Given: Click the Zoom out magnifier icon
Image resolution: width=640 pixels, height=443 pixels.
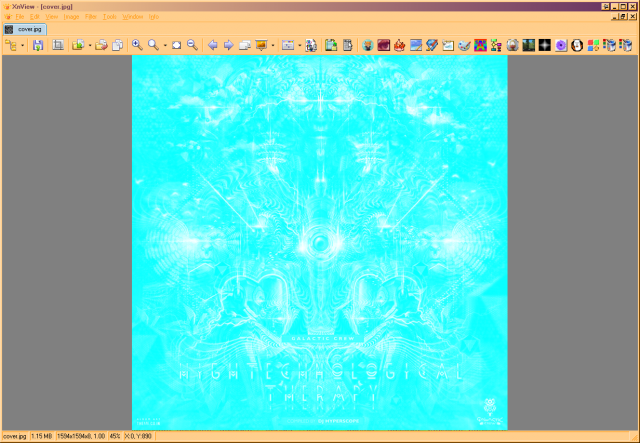Looking at the screenshot, I should (x=192, y=45).
